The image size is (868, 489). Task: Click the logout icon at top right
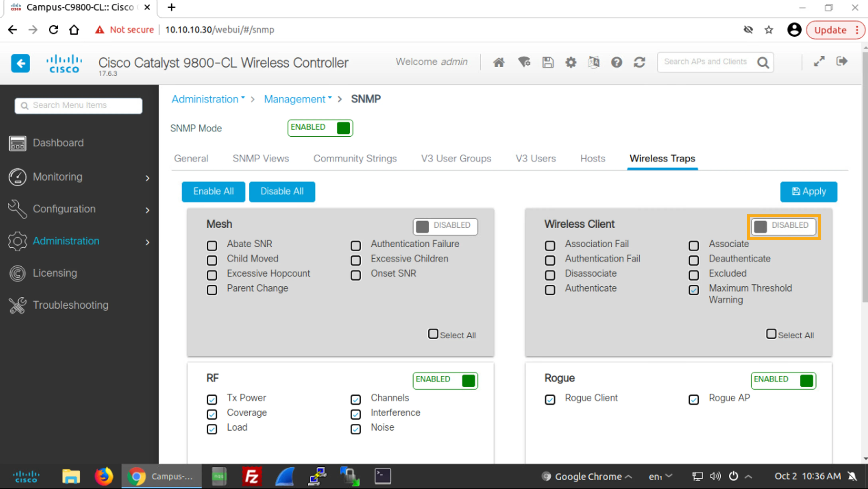(841, 61)
